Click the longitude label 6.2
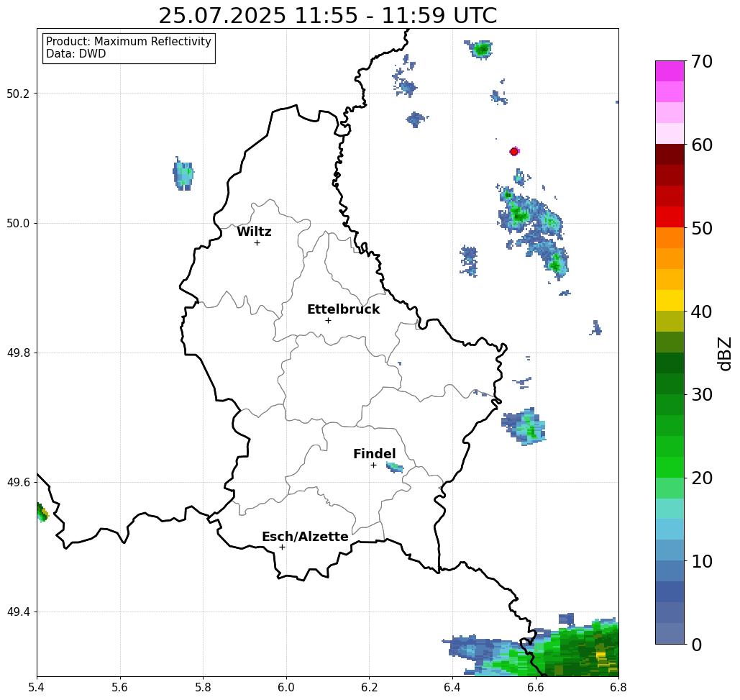Screen dimensions: 740x700 click(x=369, y=687)
